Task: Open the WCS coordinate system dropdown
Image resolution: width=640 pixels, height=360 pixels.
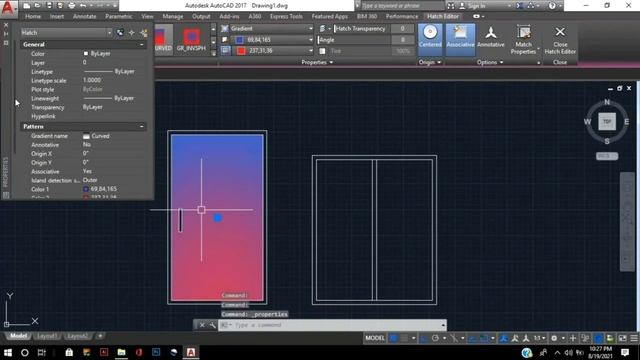Action: pyautogui.click(x=607, y=156)
